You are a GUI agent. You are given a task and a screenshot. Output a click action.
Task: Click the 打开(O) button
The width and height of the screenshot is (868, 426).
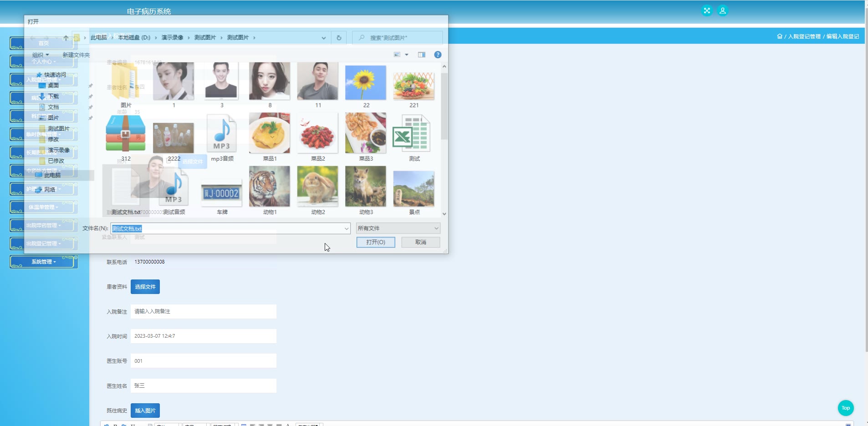376,242
